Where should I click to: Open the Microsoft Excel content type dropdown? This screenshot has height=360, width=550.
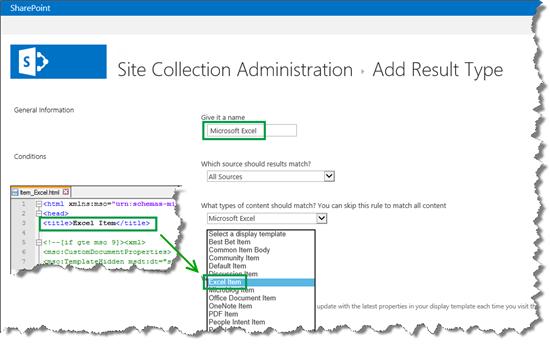click(267, 218)
